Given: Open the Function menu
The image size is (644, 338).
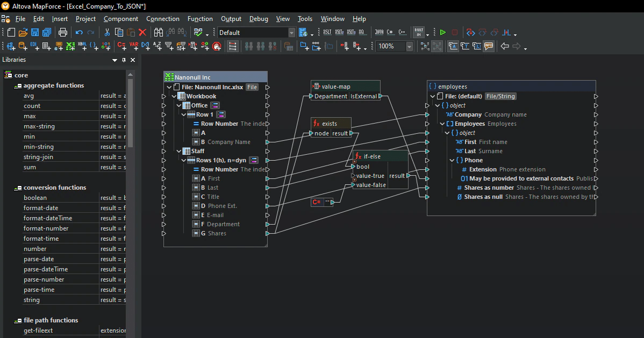Looking at the screenshot, I should [x=200, y=19].
